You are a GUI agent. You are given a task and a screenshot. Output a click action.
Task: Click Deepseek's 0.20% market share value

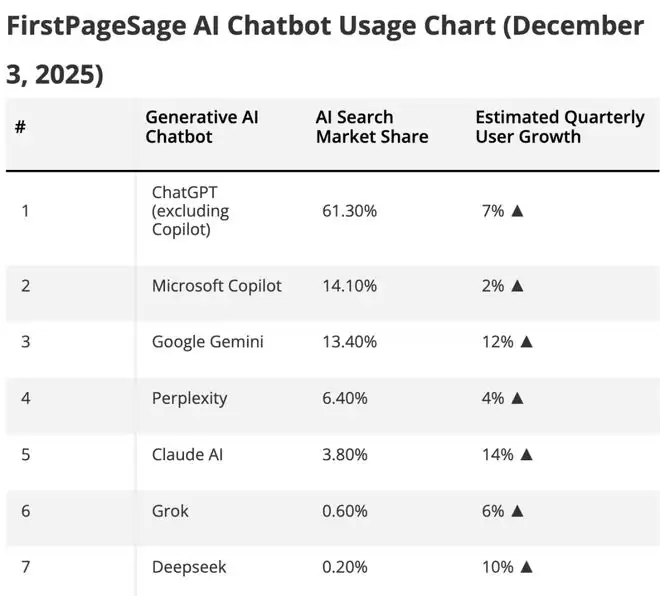344,567
